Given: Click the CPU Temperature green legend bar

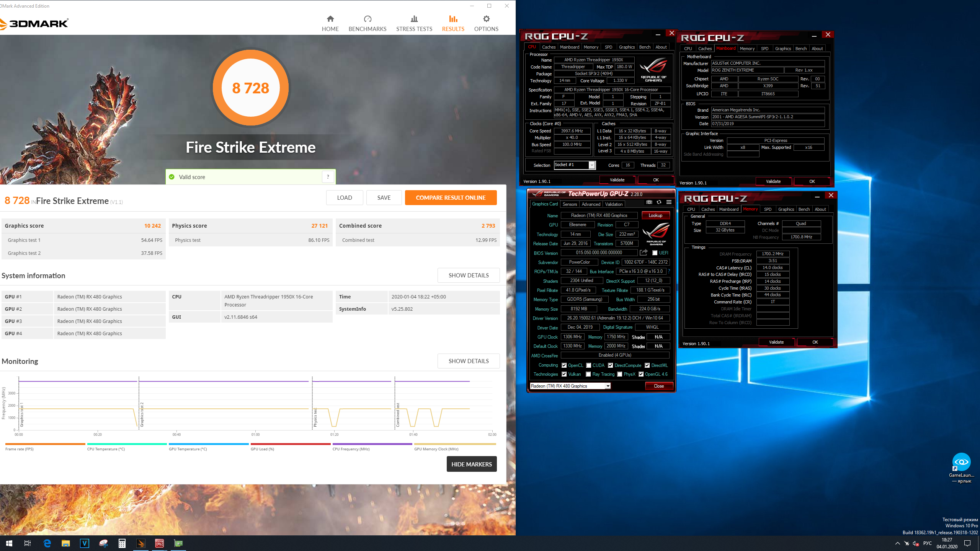Looking at the screenshot, I should [x=127, y=444].
